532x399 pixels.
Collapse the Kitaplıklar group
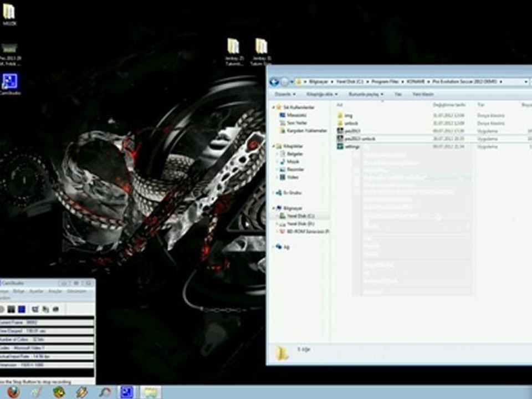click(273, 146)
